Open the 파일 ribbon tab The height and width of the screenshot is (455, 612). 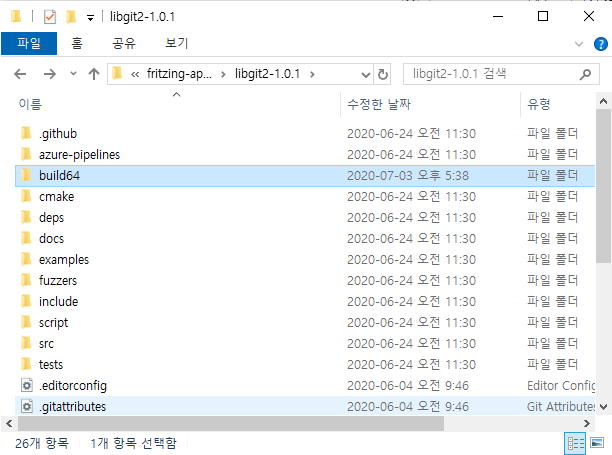coord(29,43)
